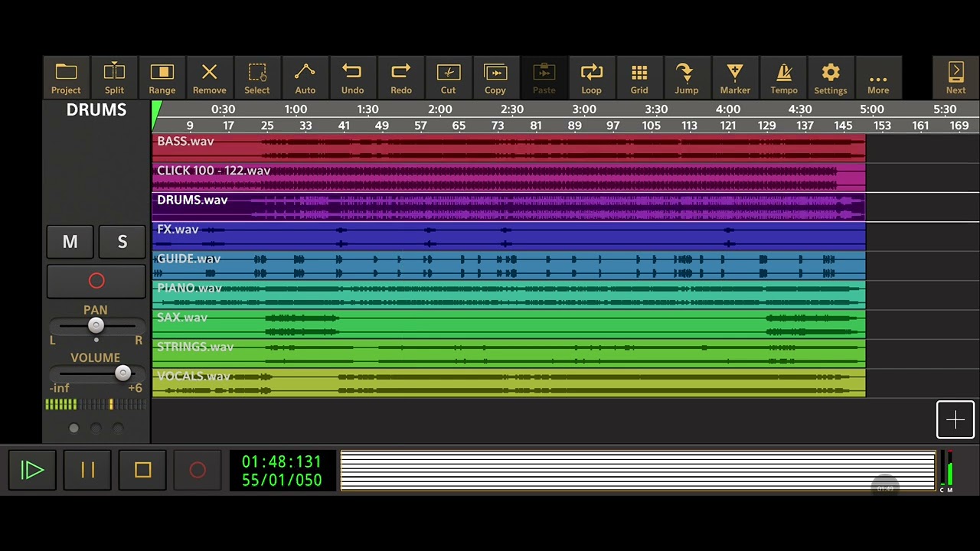This screenshot has height=551, width=980.
Task: Adjust the VOLUME slider knob
Action: pyautogui.click(x=122, y=373)
